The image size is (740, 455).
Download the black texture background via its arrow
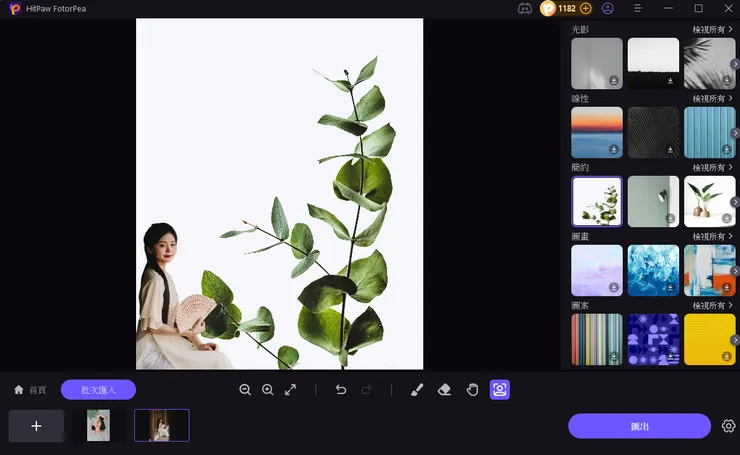click(x=670, y=150)
